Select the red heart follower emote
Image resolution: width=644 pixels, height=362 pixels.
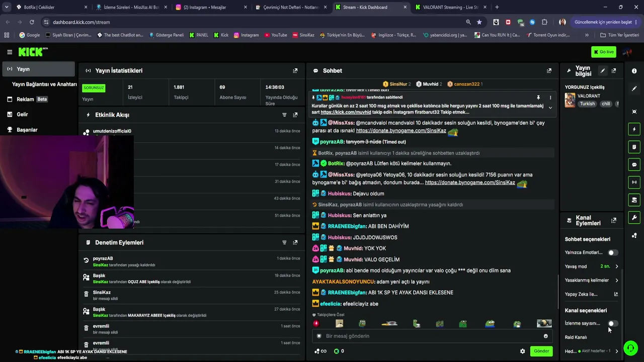pyautogui.click(x=316, y=323)
